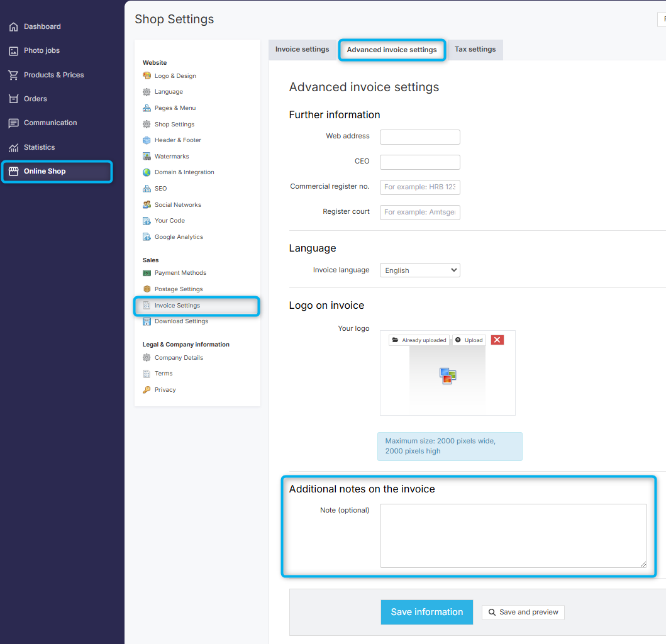This screenshot has height=644, width=666.
Task: Click the Note (optional) text area
Action: 513,536
